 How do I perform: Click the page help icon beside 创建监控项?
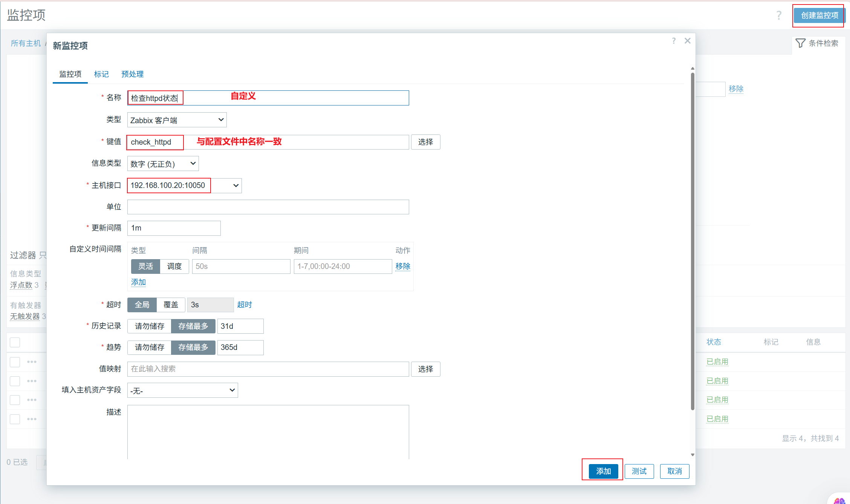779,15
